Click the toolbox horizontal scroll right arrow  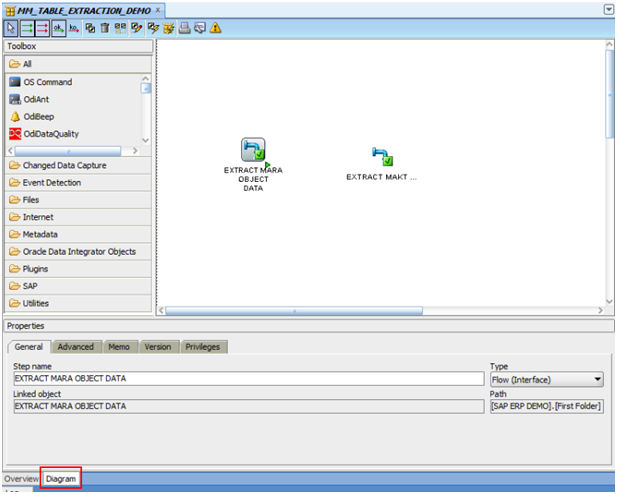pyautogui.click(x=135, y=151)
